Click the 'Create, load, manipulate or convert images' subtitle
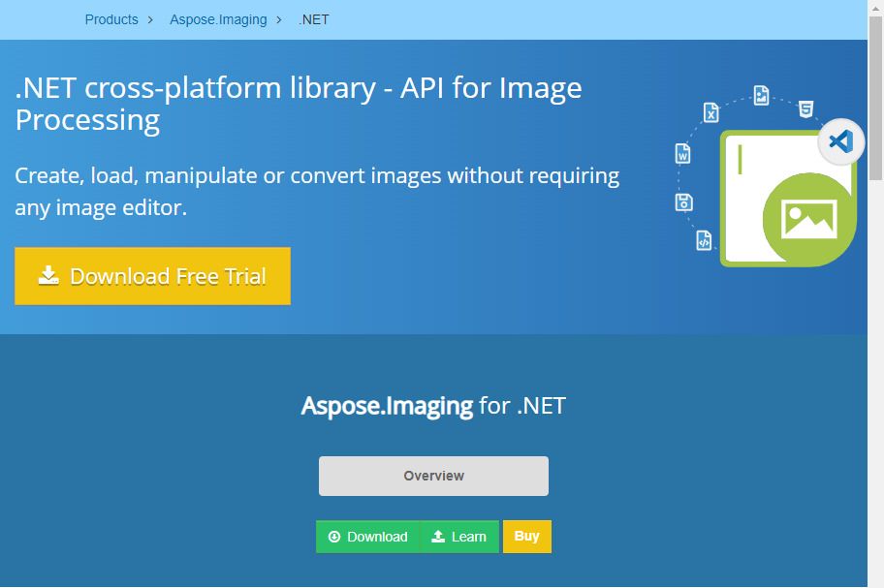Screen dimensions: 884x588 pyautogui.click(x=317, y=192)
